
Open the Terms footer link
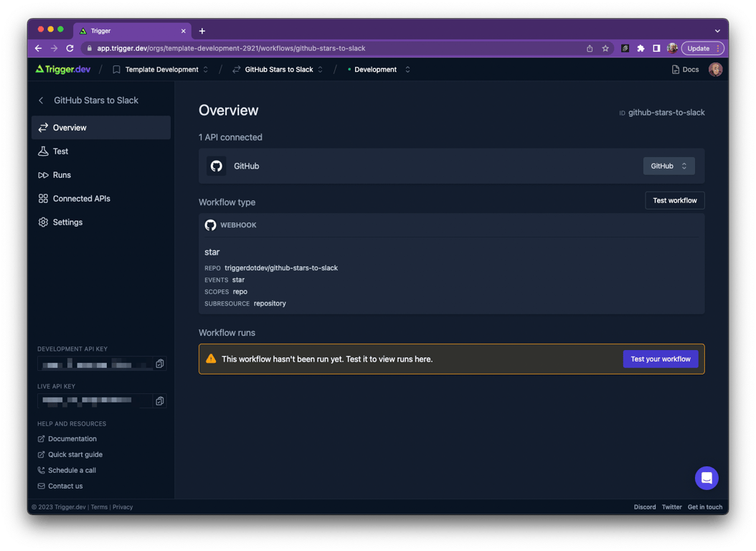(x=99, y=507)
